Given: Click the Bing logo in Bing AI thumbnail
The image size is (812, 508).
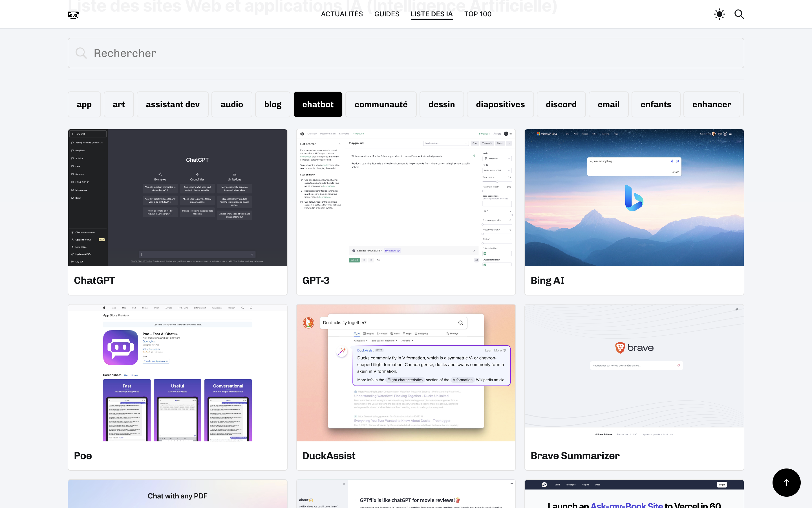Looking at the screenshot, I should coord(634,198).
